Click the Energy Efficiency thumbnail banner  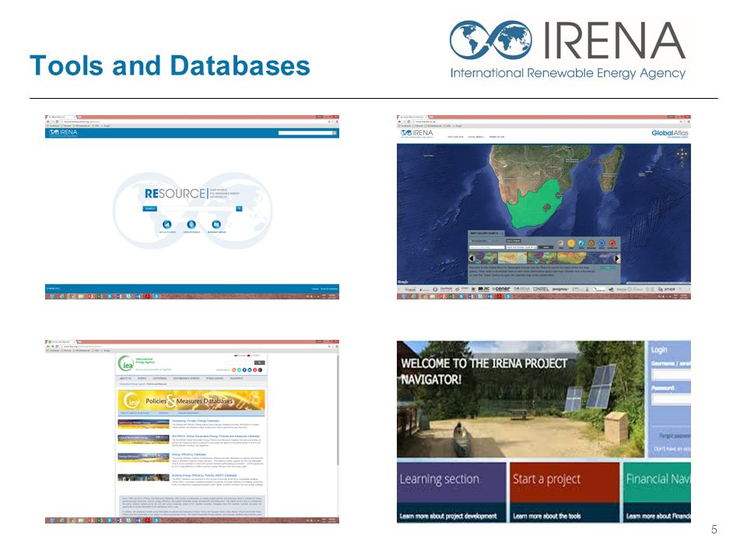pos(143,457)
